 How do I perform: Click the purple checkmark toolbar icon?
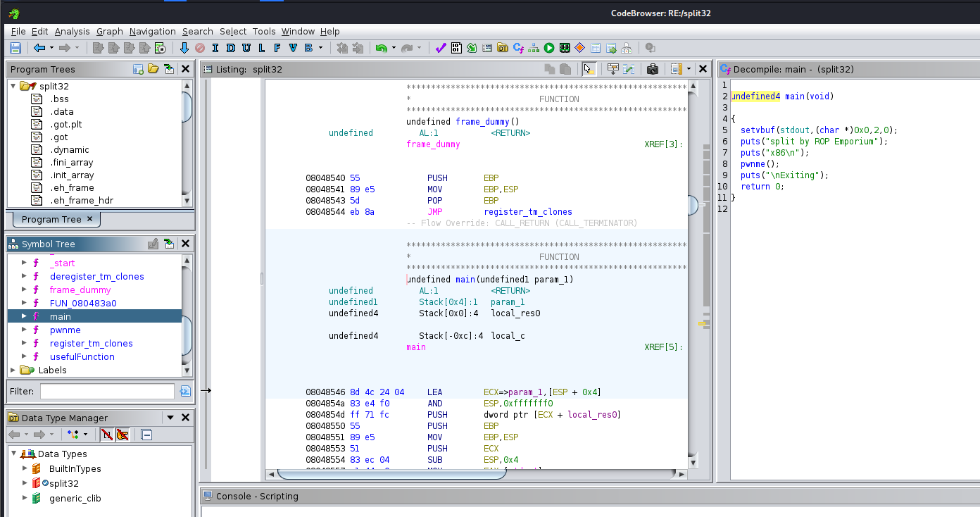441,48
